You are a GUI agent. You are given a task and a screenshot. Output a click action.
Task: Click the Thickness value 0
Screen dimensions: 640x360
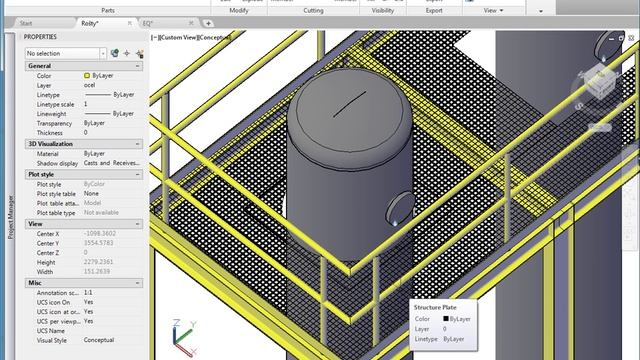pos(85,132)
